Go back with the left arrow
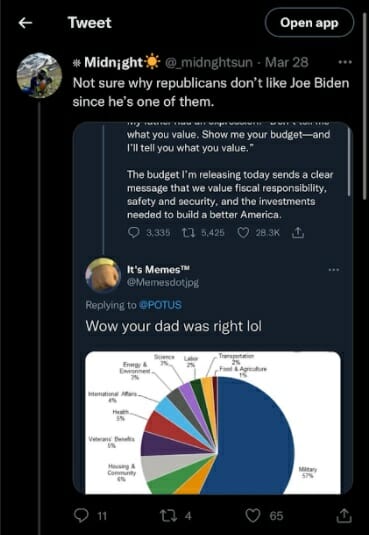 [25, 23]
